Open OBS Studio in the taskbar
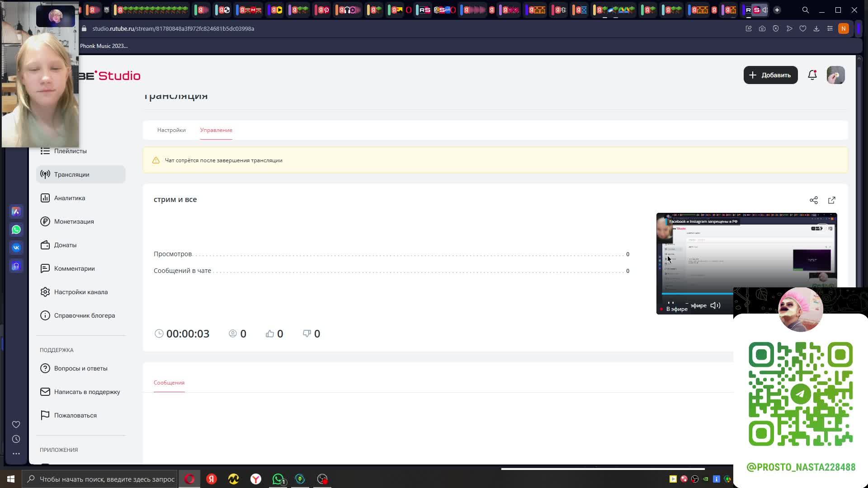 322,479
